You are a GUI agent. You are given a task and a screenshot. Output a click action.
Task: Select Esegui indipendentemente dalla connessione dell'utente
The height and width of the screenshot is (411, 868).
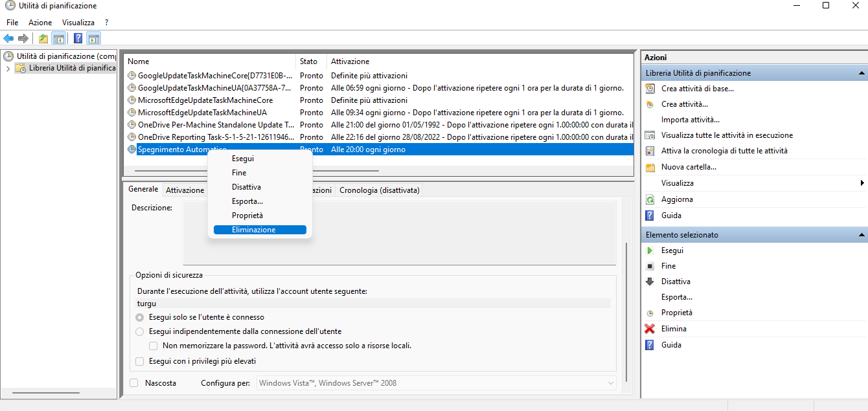(x=140, y=331)
